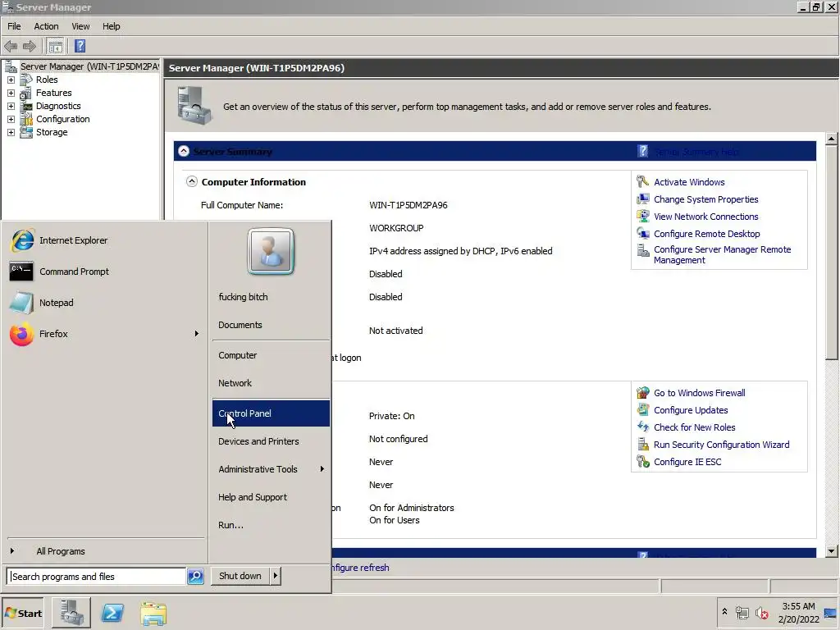Click in Search programs and files box
840x630 pixels.
pyautogui.click(x=97, y=577)
